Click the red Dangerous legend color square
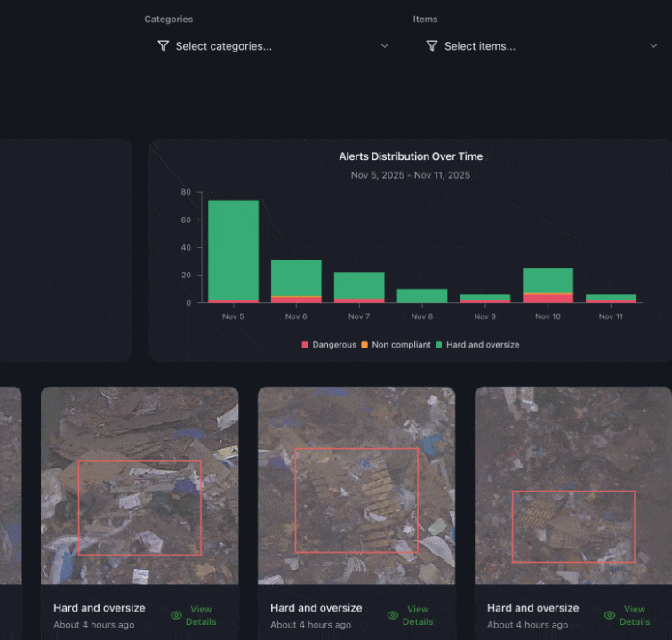This screenshot has width=672, height=640. pos(306,345)
